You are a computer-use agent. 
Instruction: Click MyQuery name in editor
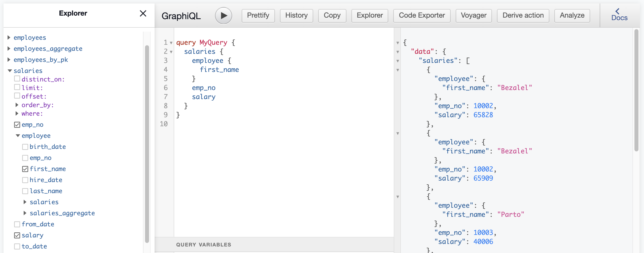(x=213, y=43)
